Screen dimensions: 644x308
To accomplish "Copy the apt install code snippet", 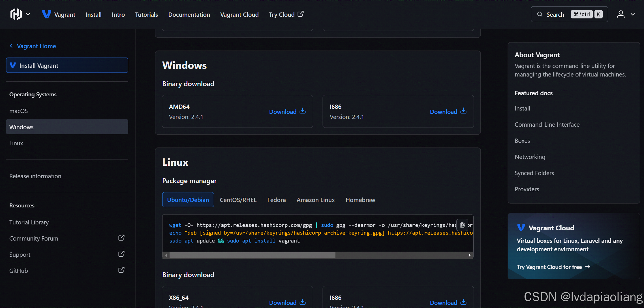I will [462, 225].
